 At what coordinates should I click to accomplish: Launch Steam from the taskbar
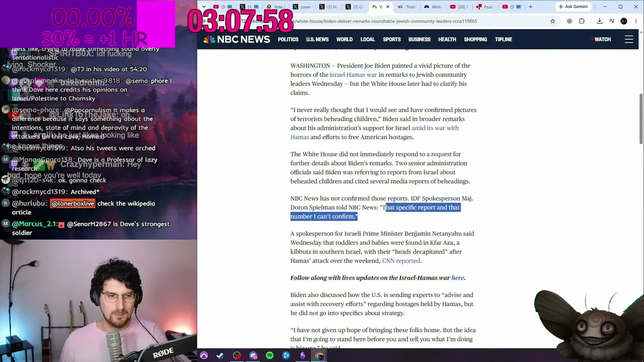(x=220, y=356)
